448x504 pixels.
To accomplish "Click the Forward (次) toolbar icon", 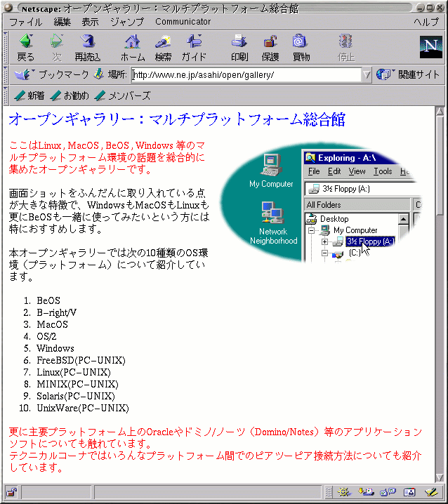I will (57, 48).
